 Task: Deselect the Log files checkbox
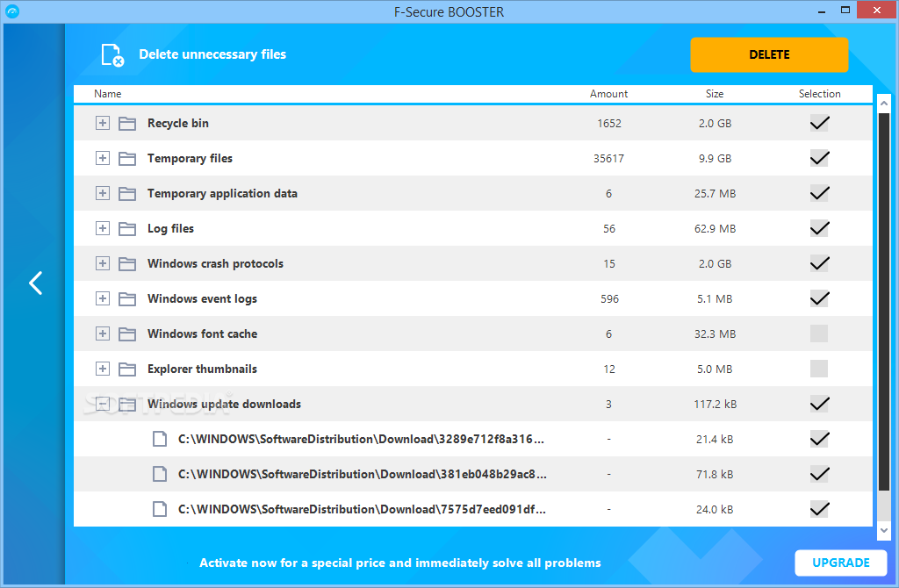[x=819, y=228]
